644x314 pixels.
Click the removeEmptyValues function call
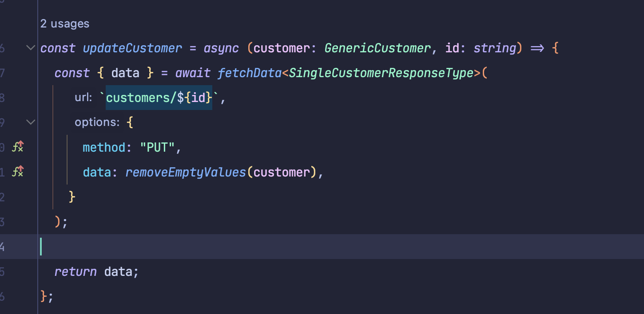coord(186,172)
